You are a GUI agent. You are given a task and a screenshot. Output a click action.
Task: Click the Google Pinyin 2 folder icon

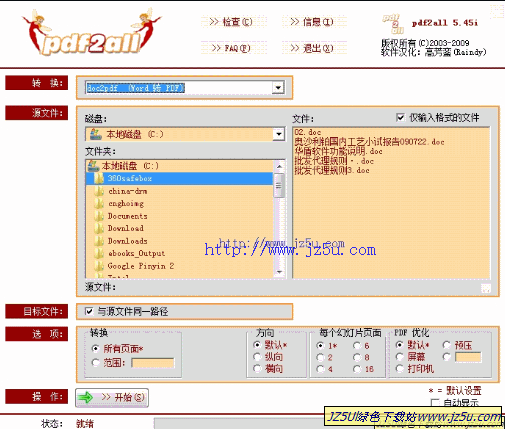99,266
